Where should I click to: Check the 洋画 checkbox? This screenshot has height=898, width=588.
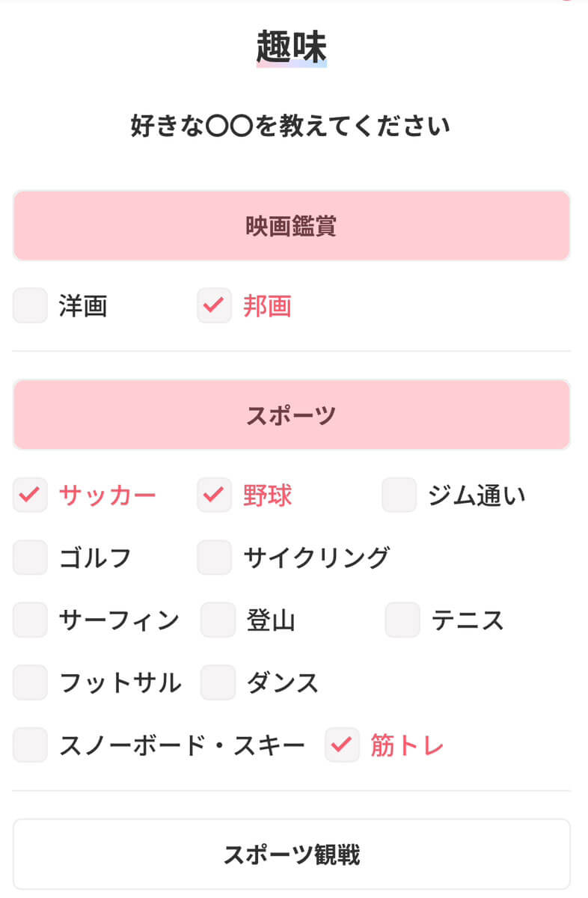(x=30, y=306)
